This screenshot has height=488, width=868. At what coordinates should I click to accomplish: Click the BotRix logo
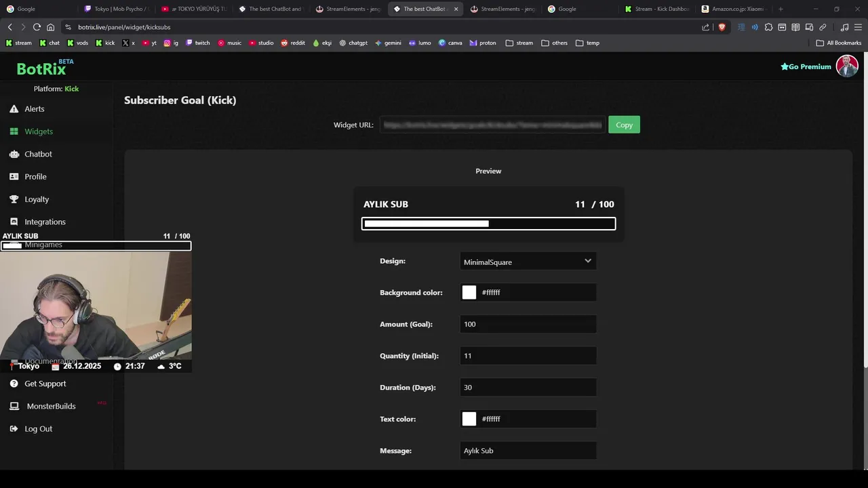(45, 68)
